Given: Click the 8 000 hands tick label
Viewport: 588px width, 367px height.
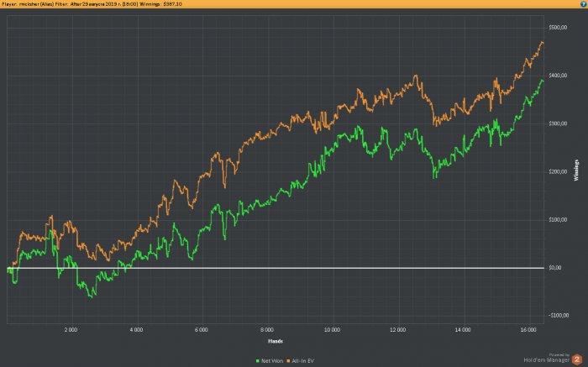Looking at the screenshot, I should coord(267,330).
